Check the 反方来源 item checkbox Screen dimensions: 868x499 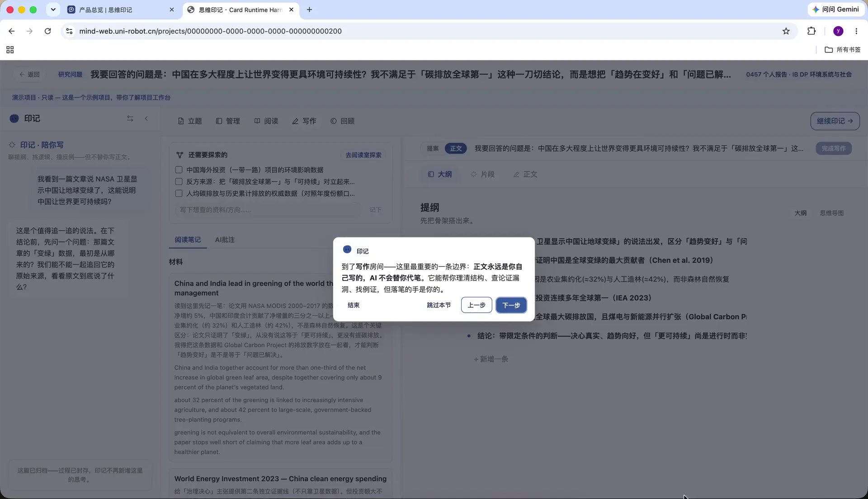[x=179, y=182]
